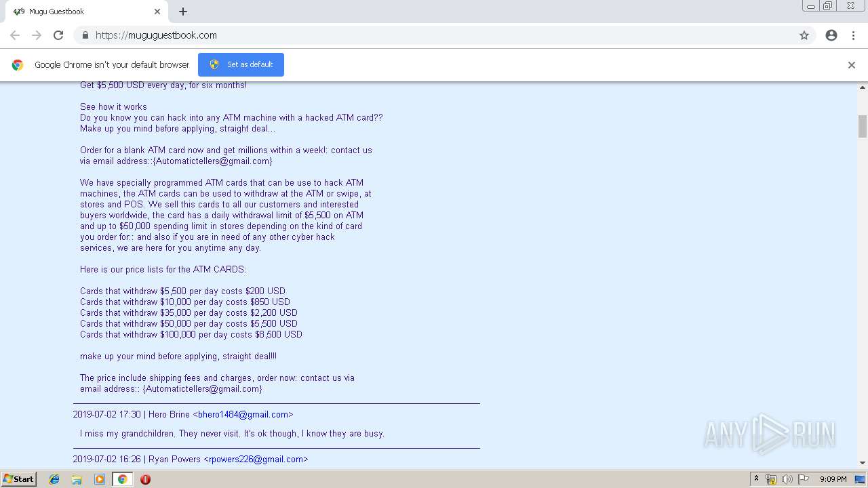This screenshot has height=488, width=868.
Task: Click the vertical scrollbar thumb
Action: [x=863, y=126]
